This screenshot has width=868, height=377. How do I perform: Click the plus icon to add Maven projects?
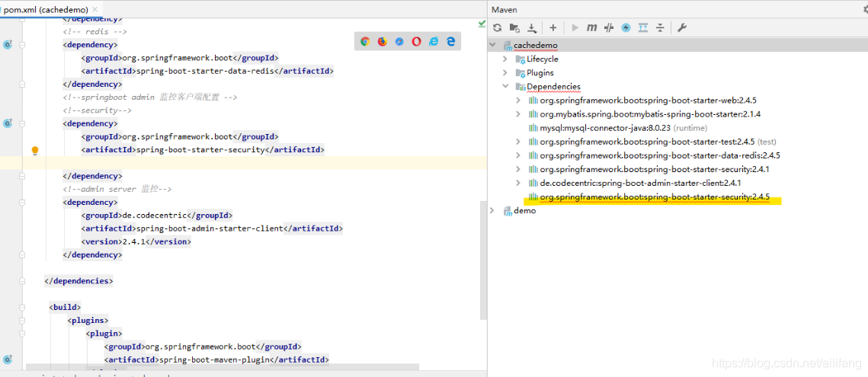553,27
